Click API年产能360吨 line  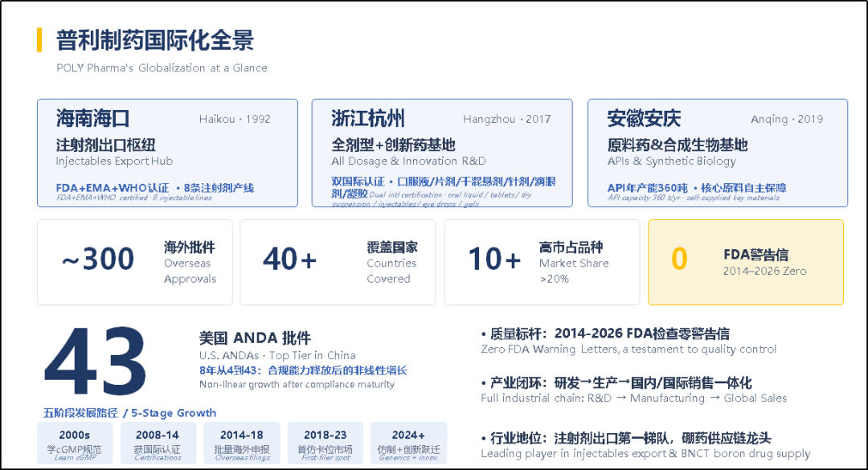click(696, 188)
